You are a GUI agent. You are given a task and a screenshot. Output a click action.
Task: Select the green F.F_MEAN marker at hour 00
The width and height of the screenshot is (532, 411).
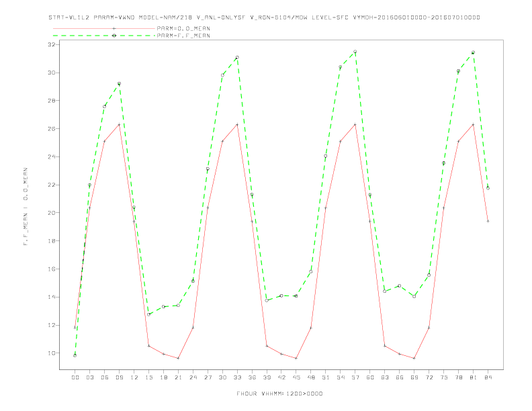(75, 355)
